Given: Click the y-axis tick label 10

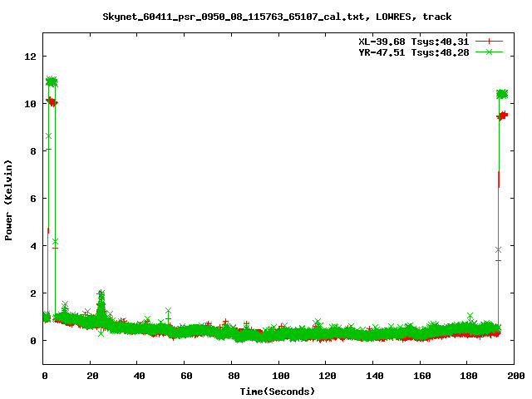Looking at the screenshot, I should (x=31, y=104).
